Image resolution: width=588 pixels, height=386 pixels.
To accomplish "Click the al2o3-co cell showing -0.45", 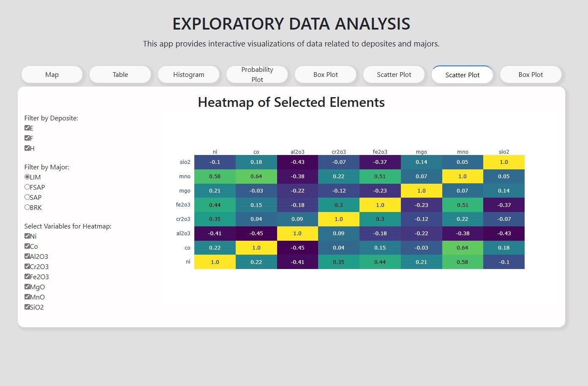I will 256,234.
